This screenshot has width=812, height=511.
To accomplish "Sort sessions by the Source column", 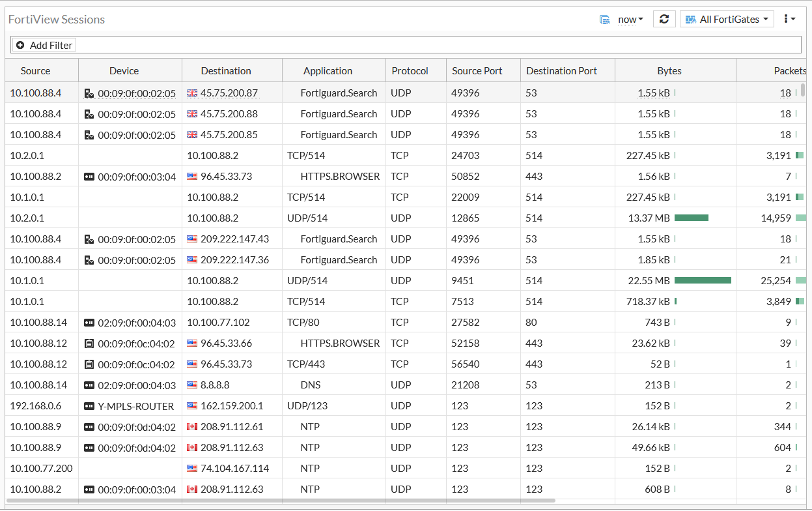I will click(35, 70).
